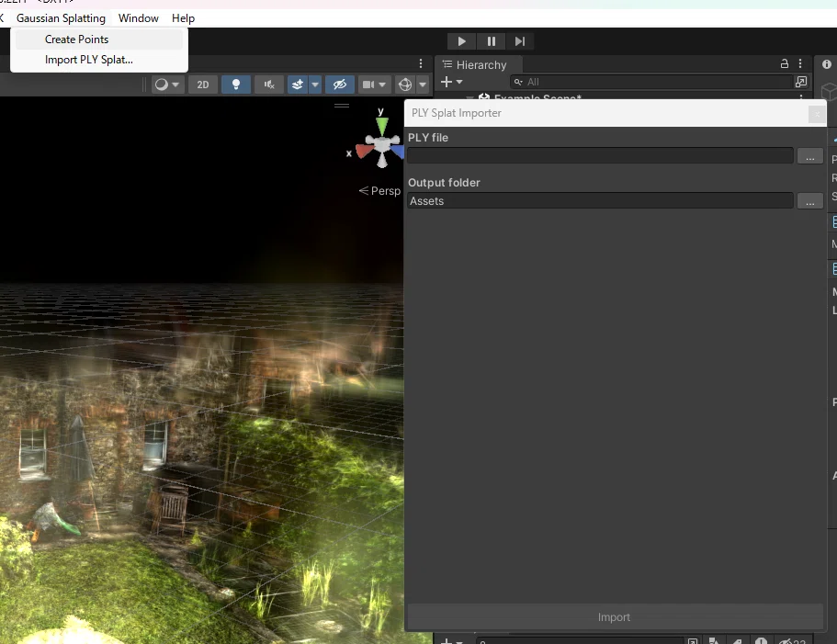Toggle scene gizmos globe icon
Screen dimensions: 837x644
point(405,85)
